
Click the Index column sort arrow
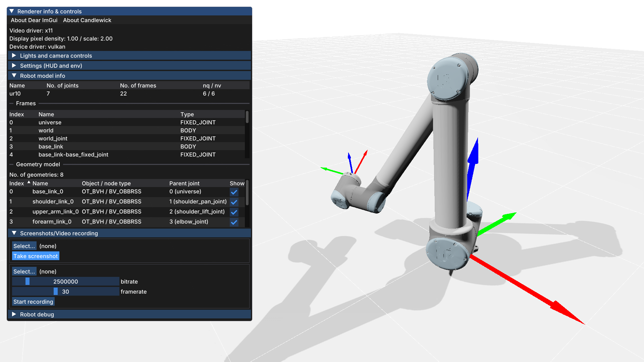[29, 183]
